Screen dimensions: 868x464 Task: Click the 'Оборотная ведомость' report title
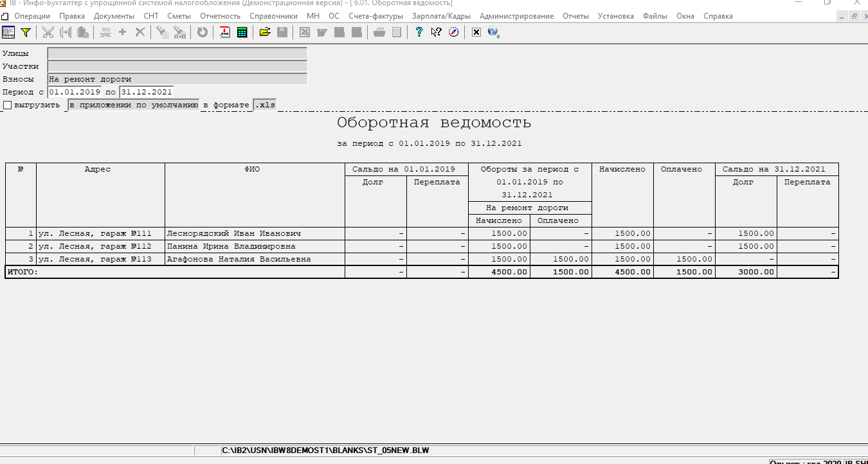tap(434, 122)
